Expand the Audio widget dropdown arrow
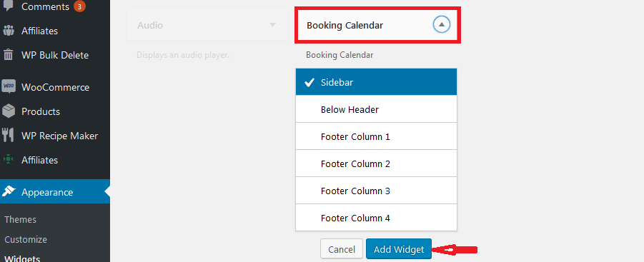The image size is (644, 262). 272,25
